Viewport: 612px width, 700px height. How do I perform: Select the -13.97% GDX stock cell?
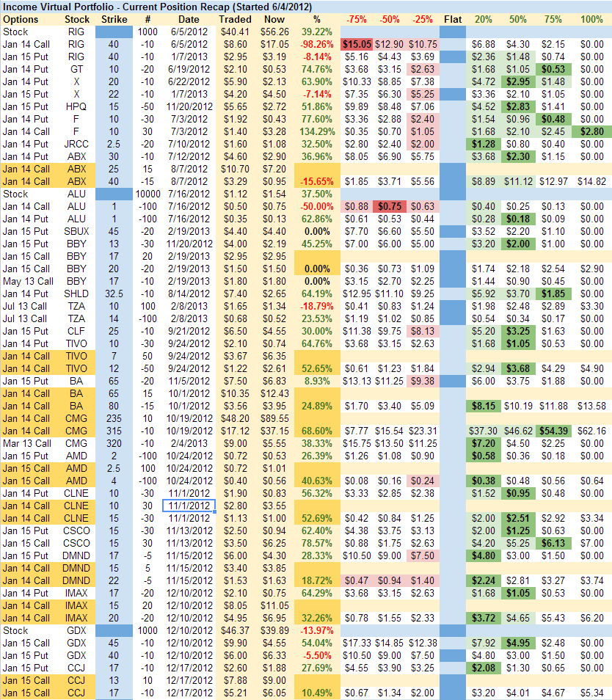[316, 631]
